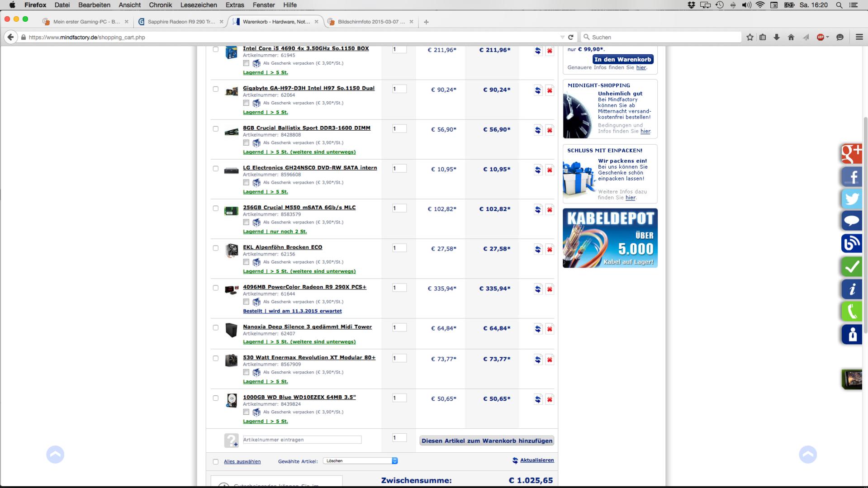This screenshot has height=488, width=868.
Task: Tick gift wrap checkbox for 256GB Crucial M550
Action: pos(246,222)
